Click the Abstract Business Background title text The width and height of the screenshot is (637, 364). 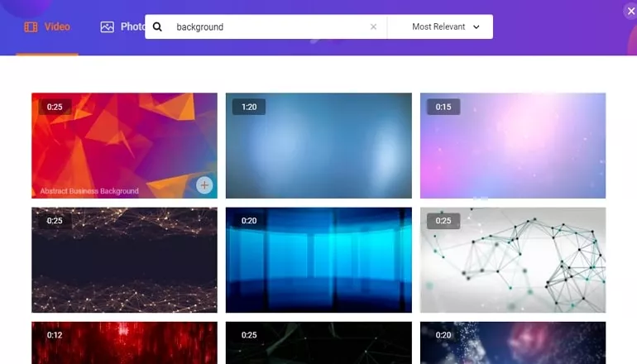(x=89, y=191)
